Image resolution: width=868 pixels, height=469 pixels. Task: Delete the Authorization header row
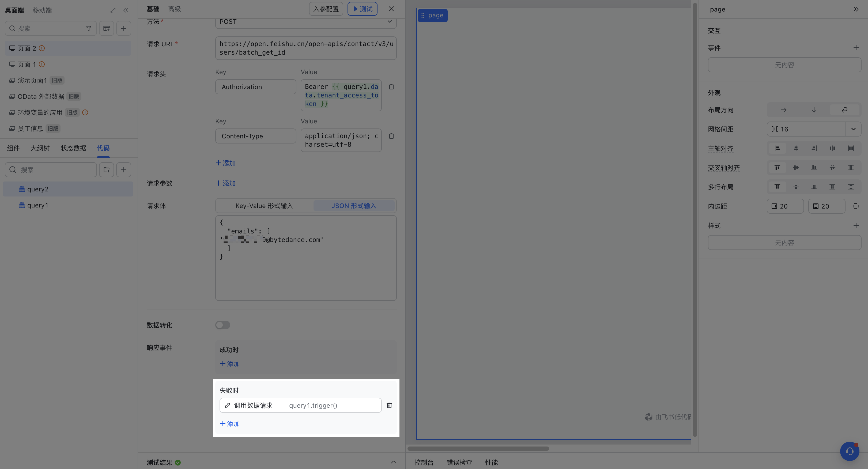(391, 87)
